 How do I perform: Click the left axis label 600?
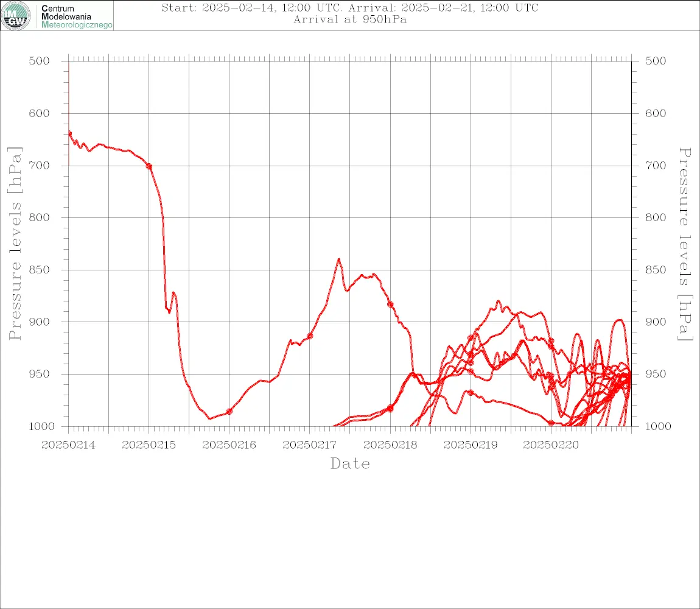[x=40, y=113]
